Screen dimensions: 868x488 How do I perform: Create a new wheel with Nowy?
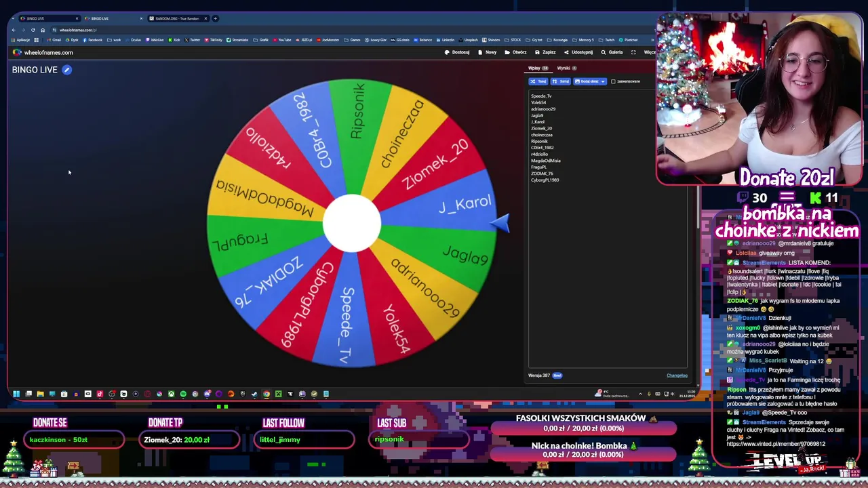488,52
